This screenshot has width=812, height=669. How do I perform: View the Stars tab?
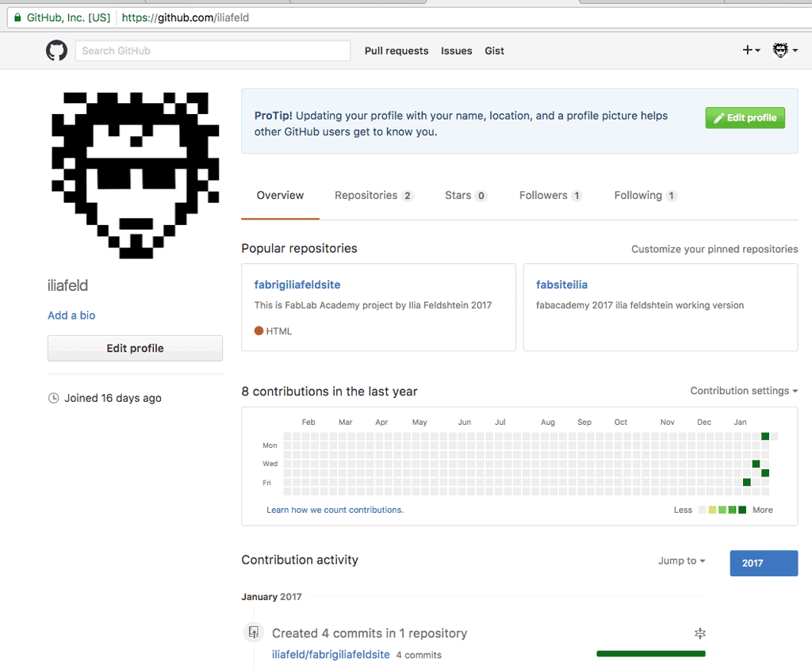point(465,195)
